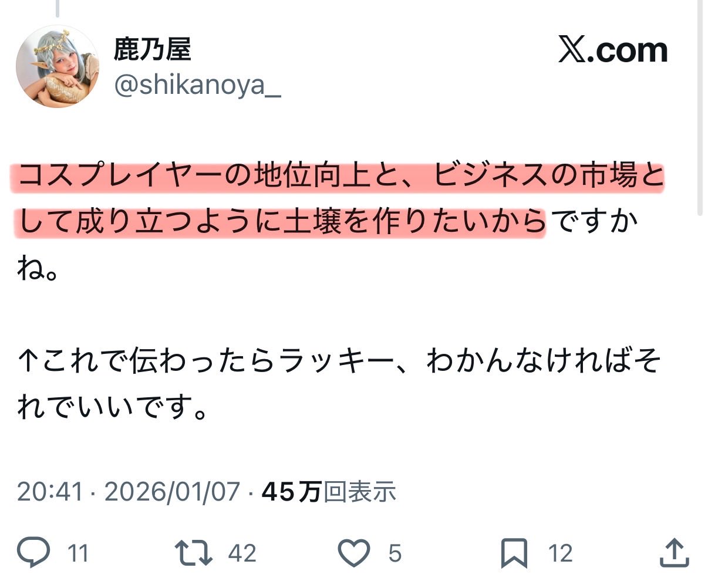Image resolution: width=708 pixels, height=588 pixels.
Task: Click the like count 5
Action: 395,553
